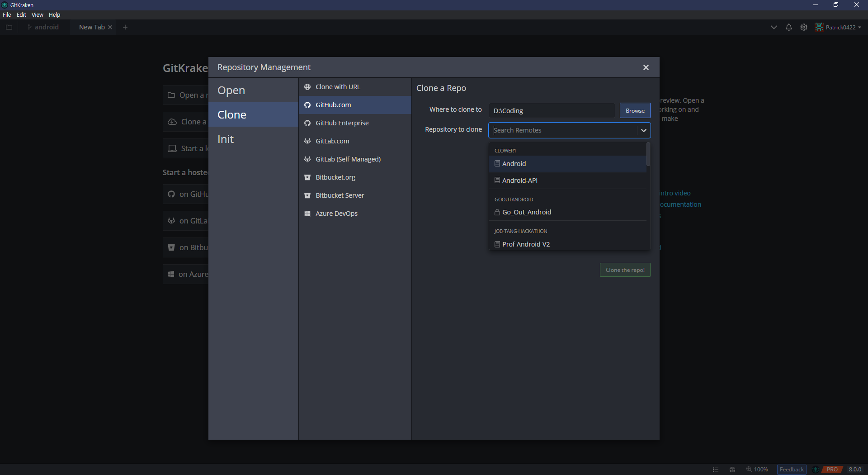Click the Where to clone to path field
868x475 pixels.
552,110
